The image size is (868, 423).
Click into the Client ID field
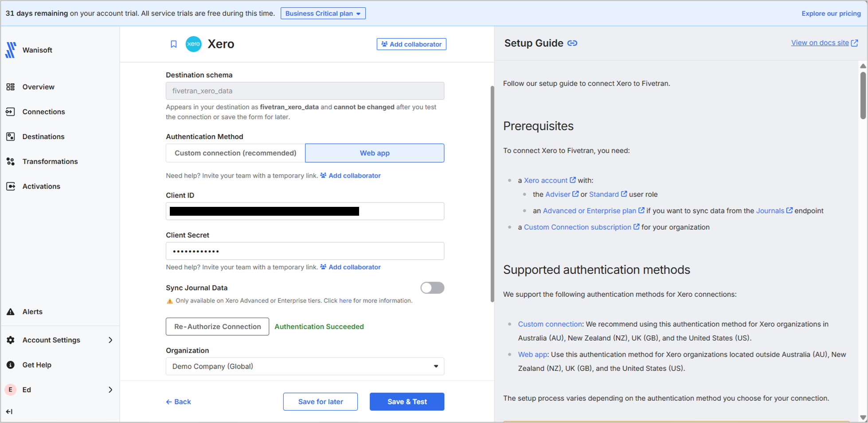305,211
